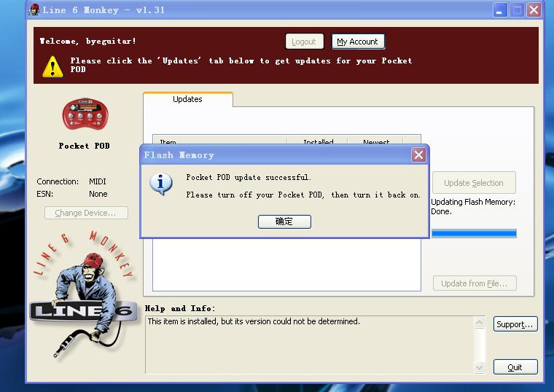Switch to the Updates tab

[x=187, y=99]
